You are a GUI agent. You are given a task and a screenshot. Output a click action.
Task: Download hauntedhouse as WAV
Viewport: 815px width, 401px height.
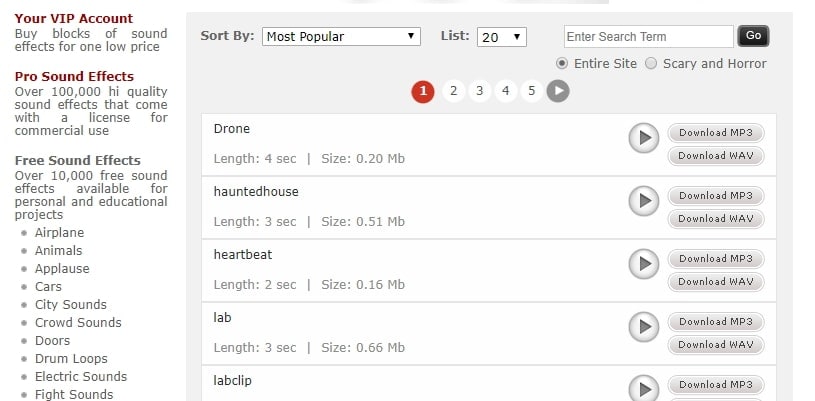click(x=715, y=219)
